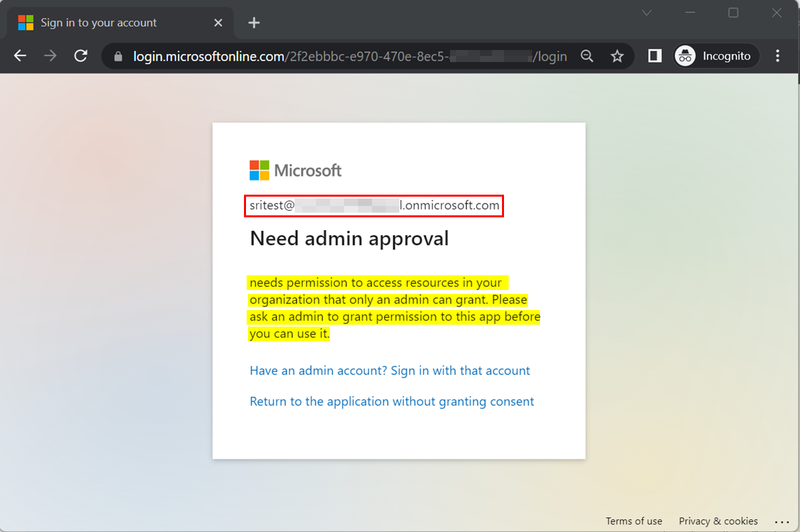Click 'Return to the application without granting consent'
800x532 pixels.
392,401
